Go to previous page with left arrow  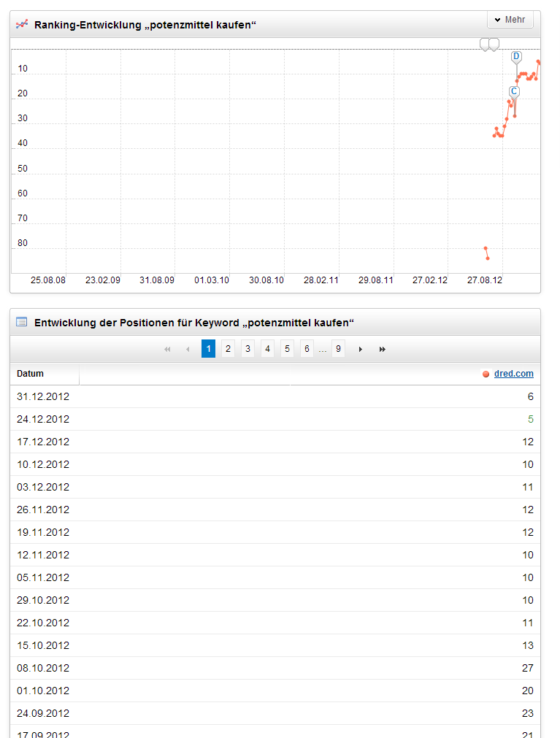pos(188,349)
